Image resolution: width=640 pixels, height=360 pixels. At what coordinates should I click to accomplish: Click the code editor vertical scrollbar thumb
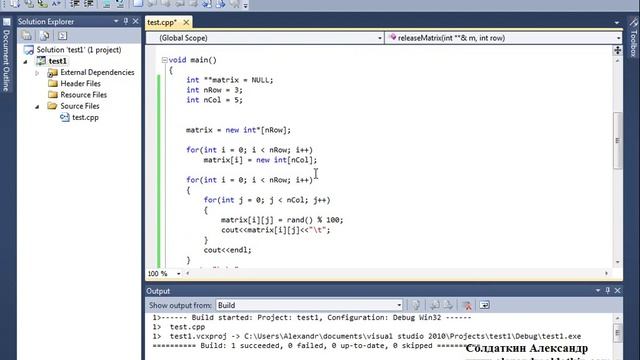tap(618, 140)
